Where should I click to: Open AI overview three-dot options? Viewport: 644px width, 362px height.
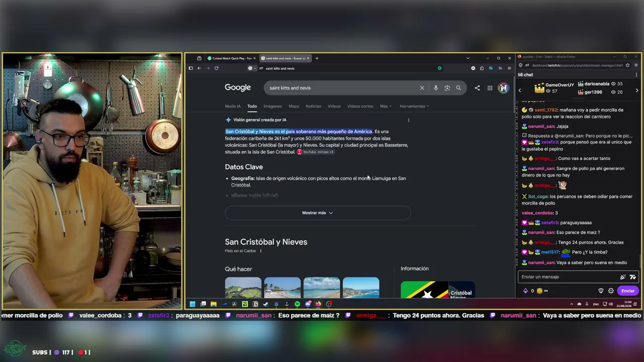(x=409, y=120)
